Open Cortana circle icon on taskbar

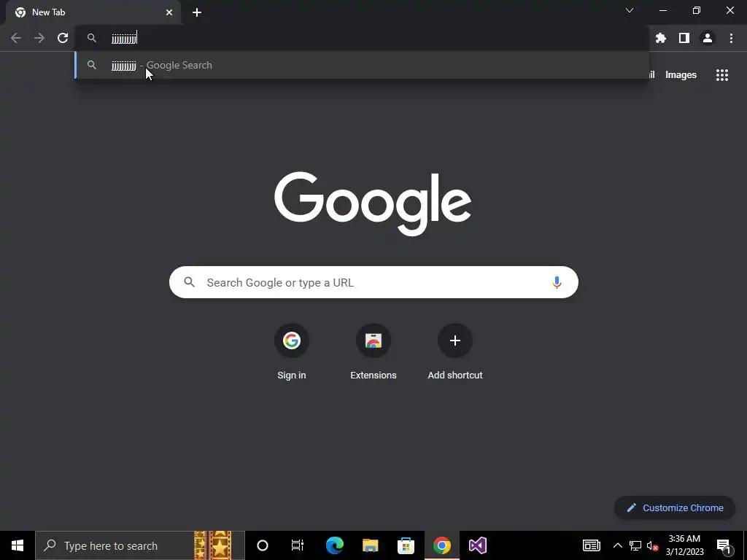pos(263,545)
